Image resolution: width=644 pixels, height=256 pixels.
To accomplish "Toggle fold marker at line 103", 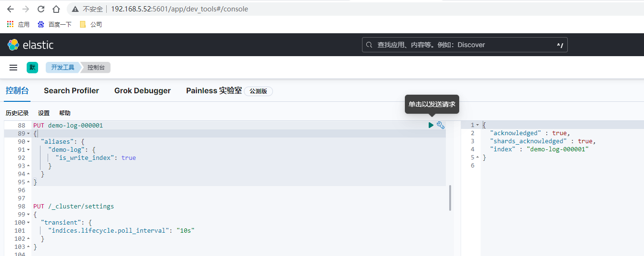I will coord(28,247).
